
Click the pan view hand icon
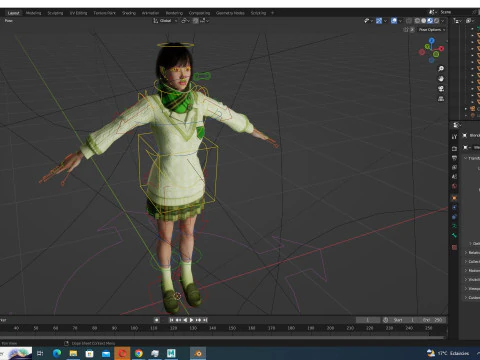click(x=441, y=79)
